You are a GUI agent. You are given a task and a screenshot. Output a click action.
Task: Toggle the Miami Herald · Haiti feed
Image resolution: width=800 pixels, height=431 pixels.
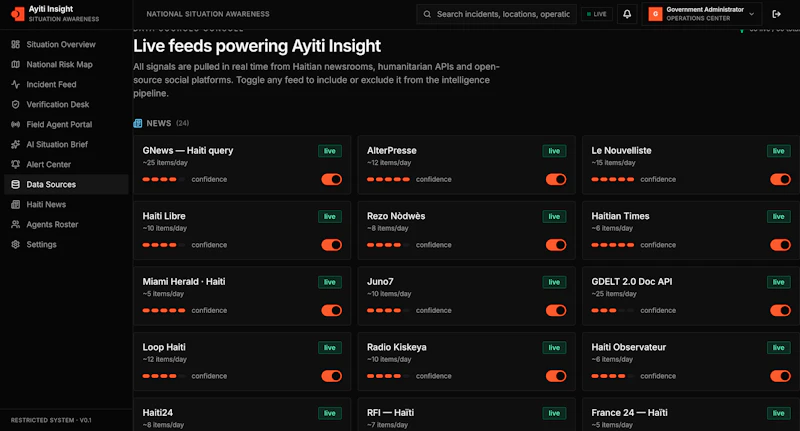(332, 310)
